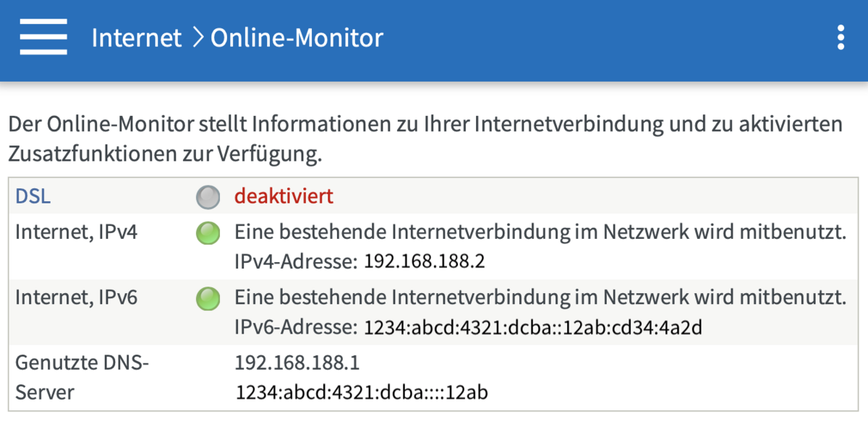Click the IPv4 row connection status message
Viewport: 868px width, 422px height.
point(540,233)
